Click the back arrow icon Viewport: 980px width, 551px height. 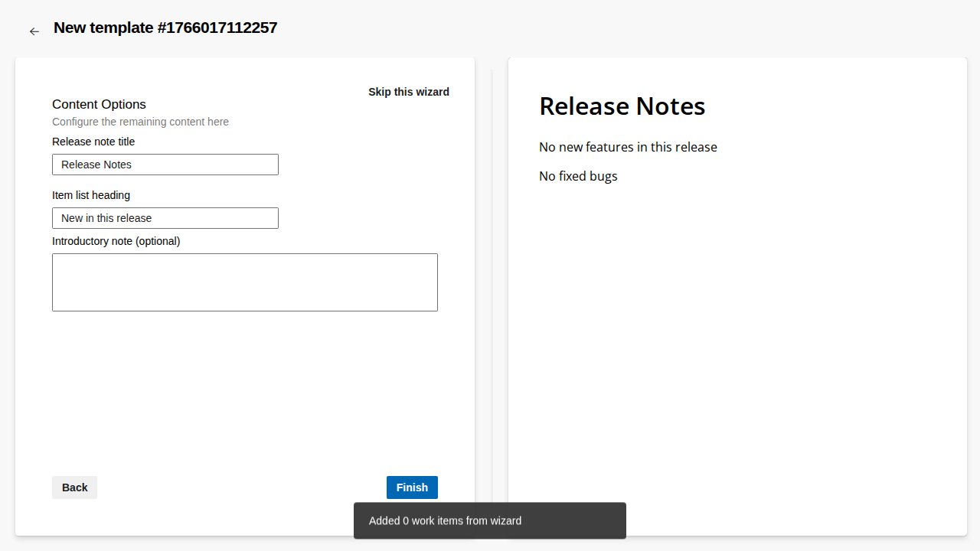[34, 31]
